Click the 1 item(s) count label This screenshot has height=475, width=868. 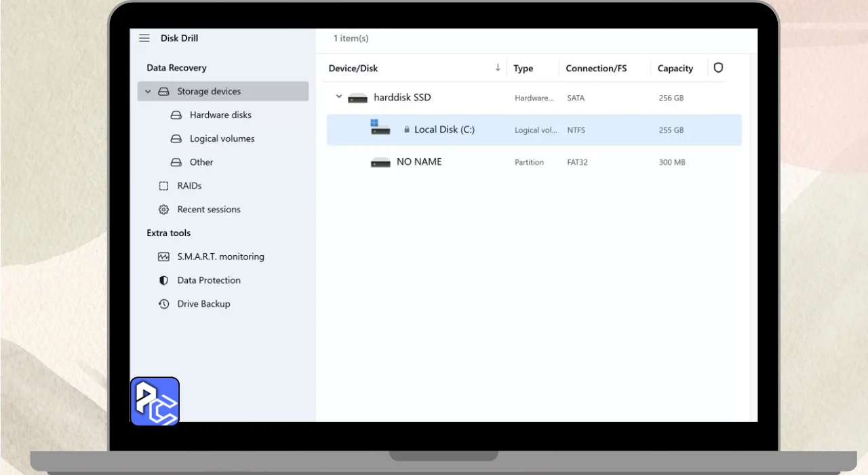[x=351, y=39]
